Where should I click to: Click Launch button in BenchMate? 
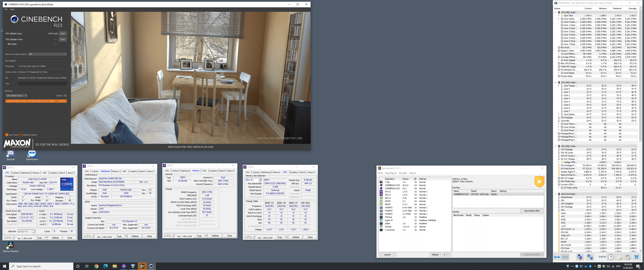[387, 255]
